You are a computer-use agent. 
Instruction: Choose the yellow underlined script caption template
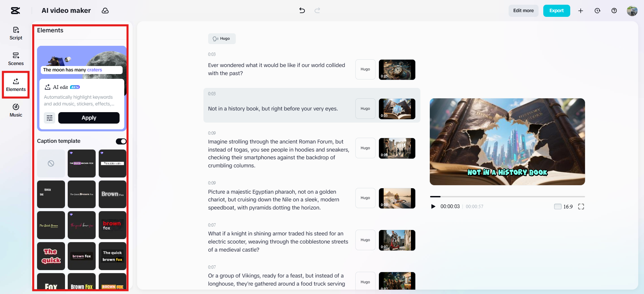coord(51,225)
